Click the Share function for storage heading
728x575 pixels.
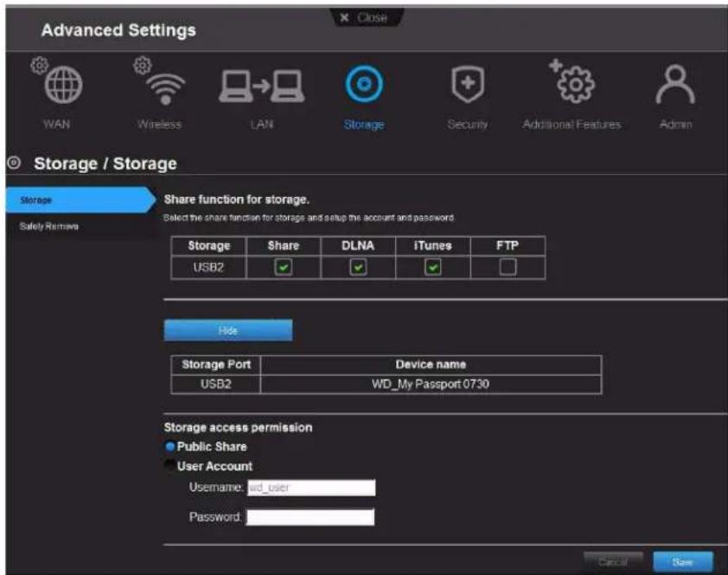(x=237, y=200)
